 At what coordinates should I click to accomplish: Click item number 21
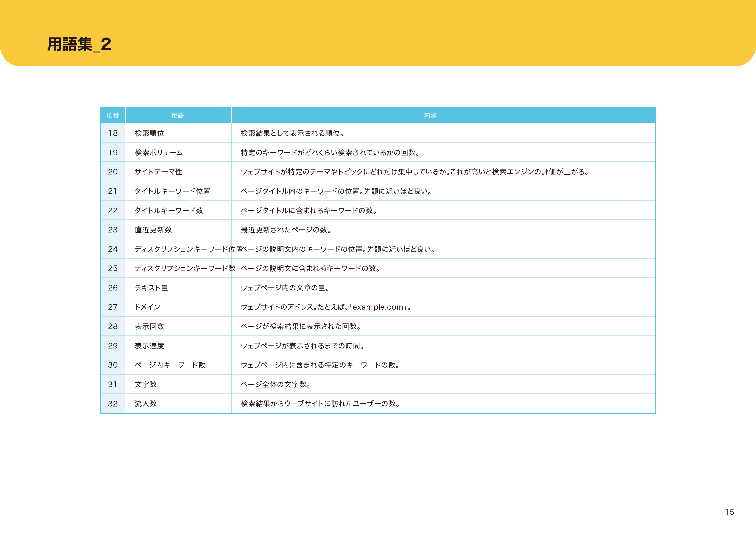(113, 191)
